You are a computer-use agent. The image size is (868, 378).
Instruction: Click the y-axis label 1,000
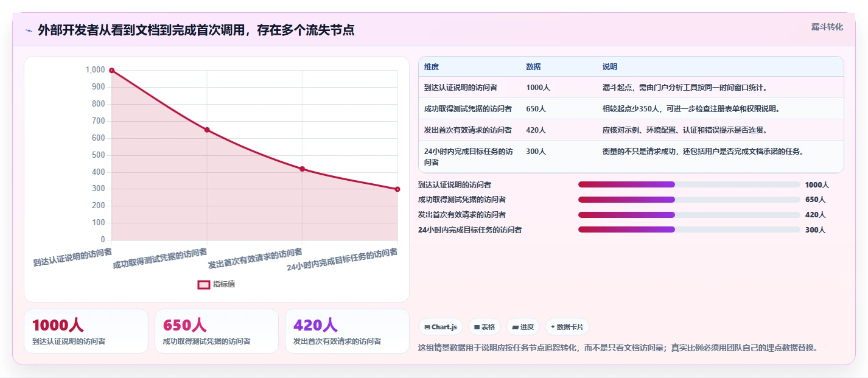click(94, 70)
